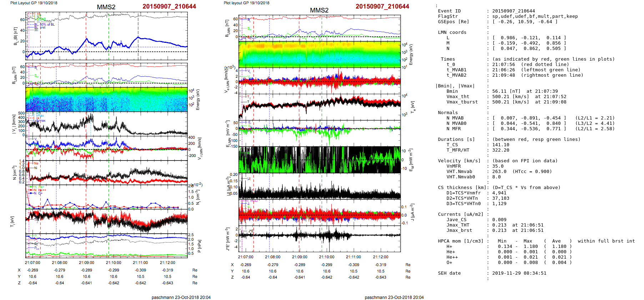Click the GSEpos value '[ -0.26, 10.59, -0.64 ]'
This screenshot has height=300, width=644.
(525, 22)
